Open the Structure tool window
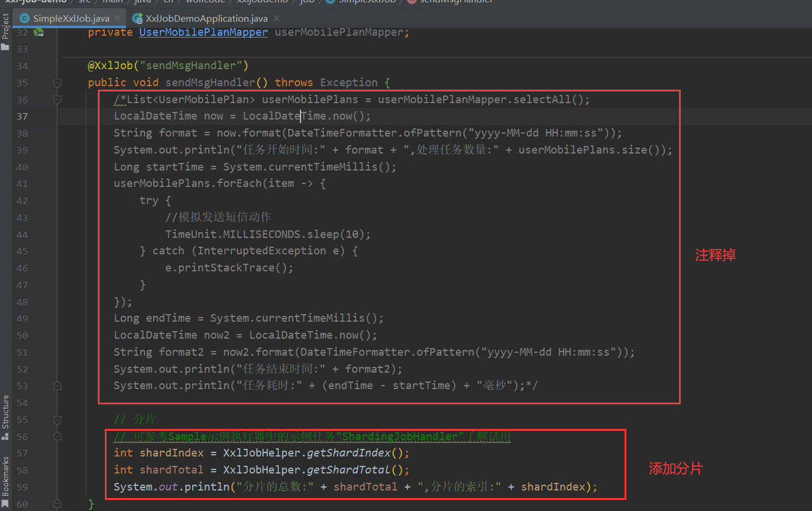Viewport: 812px width, 511px height. coord(5,417)
